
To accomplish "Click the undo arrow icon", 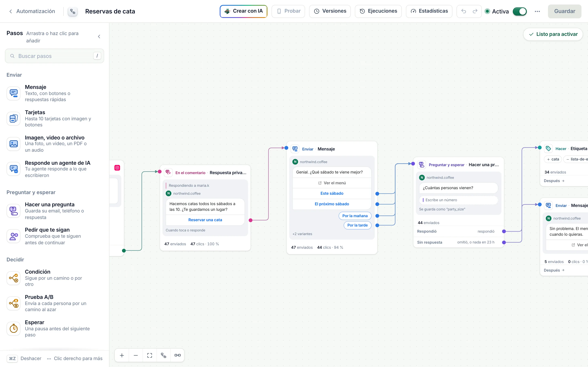I will click(x=463, y=11).
